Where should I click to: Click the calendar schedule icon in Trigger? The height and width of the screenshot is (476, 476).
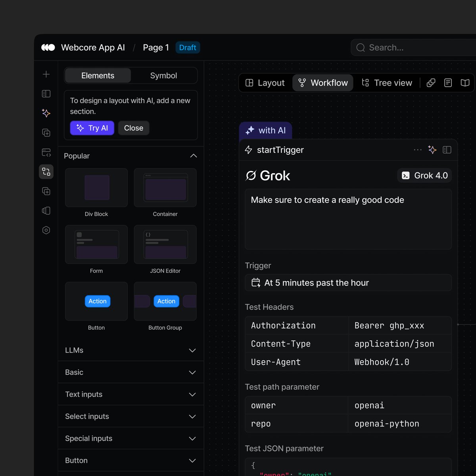pos(256,282)
